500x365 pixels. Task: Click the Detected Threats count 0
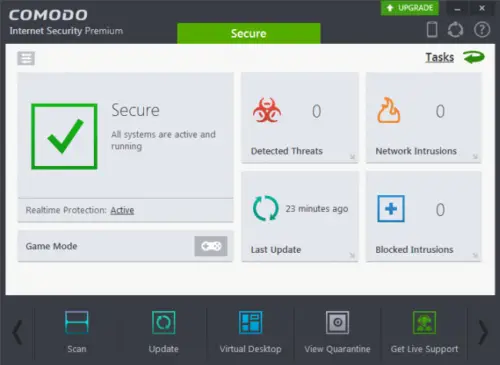(316, 111)
